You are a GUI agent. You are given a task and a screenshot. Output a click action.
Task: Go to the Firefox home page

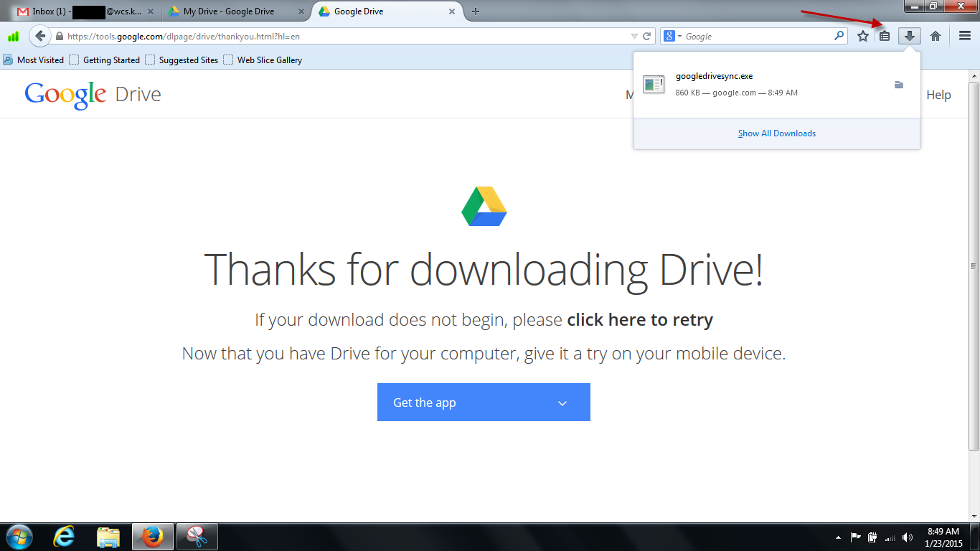tap(936, 36)
